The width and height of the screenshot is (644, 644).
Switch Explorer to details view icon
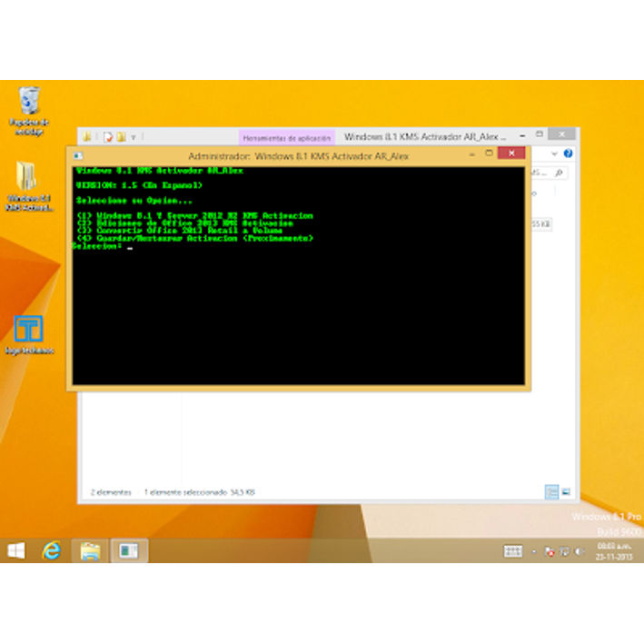coord(551,491)
